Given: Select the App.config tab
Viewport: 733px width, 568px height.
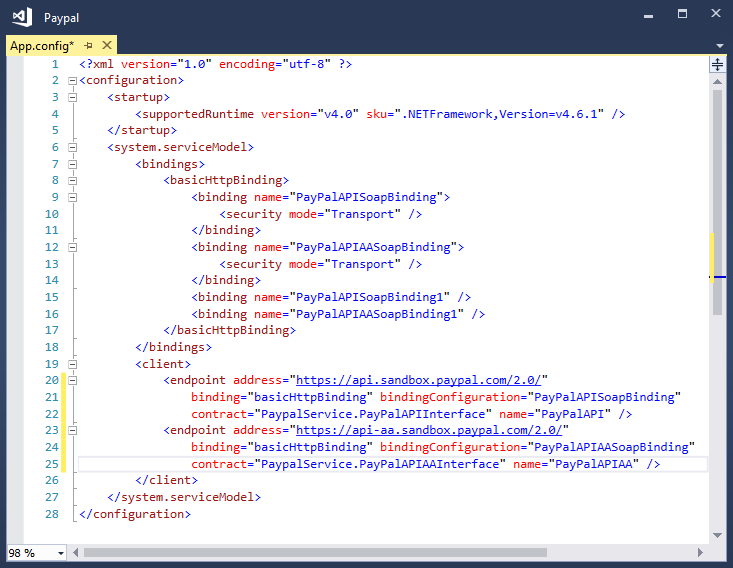Looking at the screenshot, I should coord(41,45).
